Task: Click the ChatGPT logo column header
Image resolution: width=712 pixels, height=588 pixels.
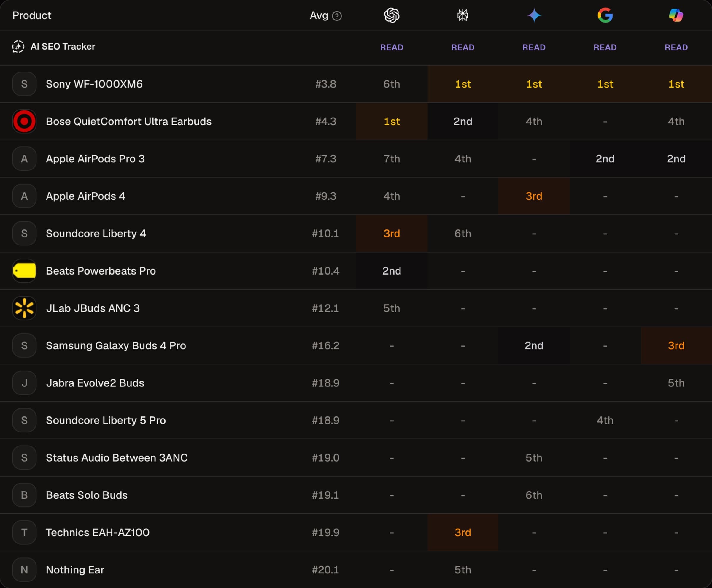Action: click(x=392, y=15)
